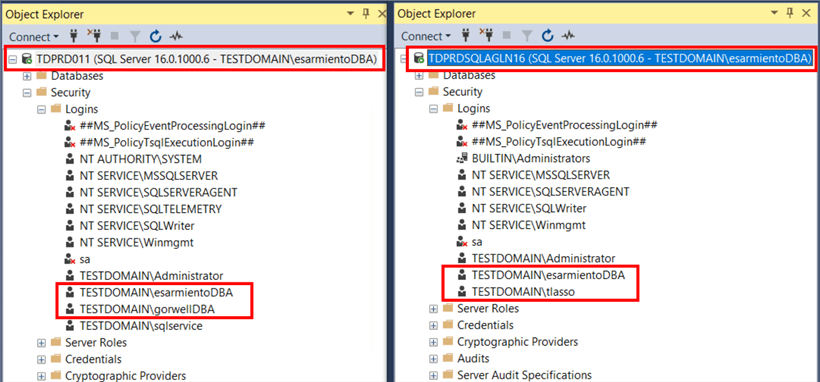Image resolution: width=820 pixels, height=382 pixels.
Task: Select sa login under TDPRDSQLAGLN16
Action: (477, 242)
